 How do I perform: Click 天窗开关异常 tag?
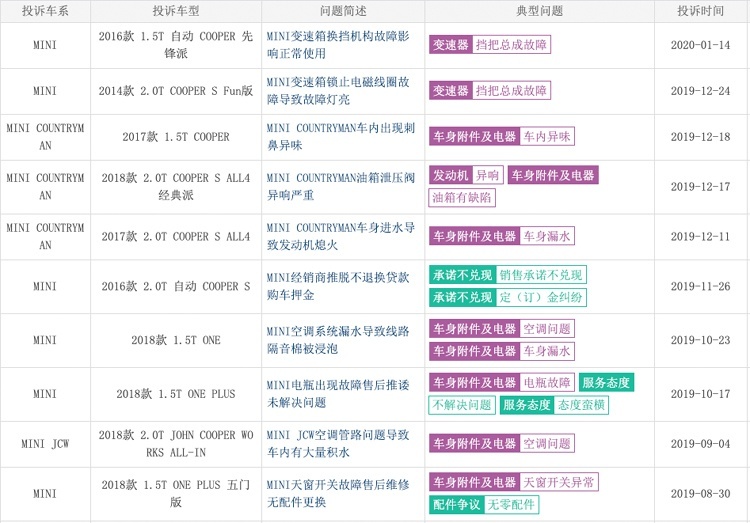559,482
